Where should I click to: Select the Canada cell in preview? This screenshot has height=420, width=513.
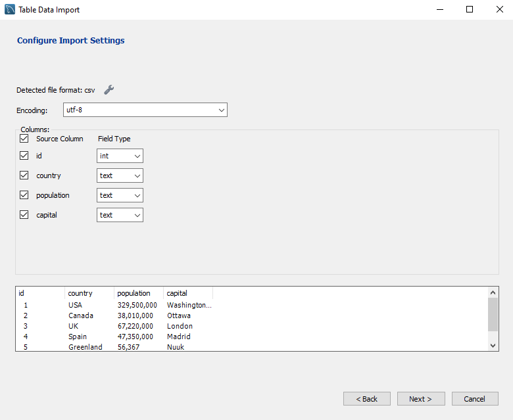(x=81, y=315)
